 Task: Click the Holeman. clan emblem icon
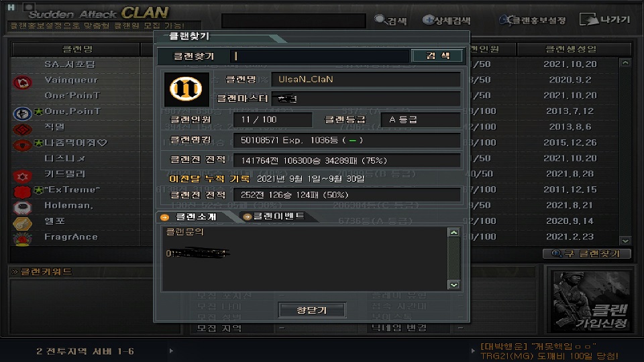click(22, 208)
